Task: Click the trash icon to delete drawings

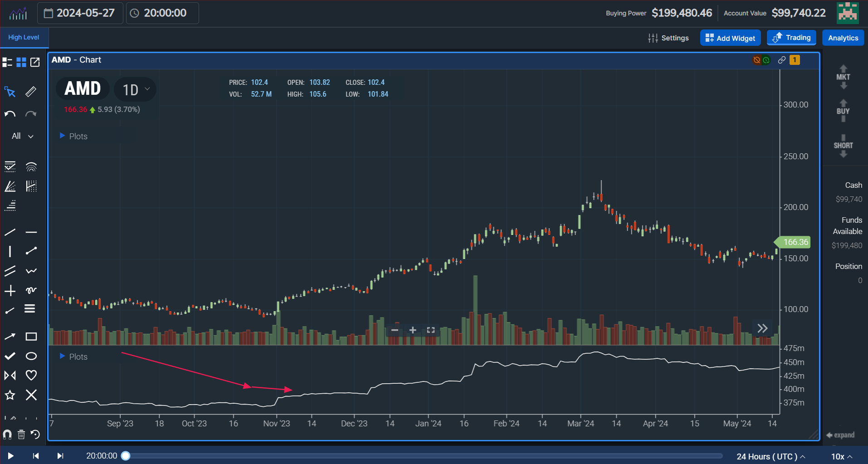Action: point(21,434)
